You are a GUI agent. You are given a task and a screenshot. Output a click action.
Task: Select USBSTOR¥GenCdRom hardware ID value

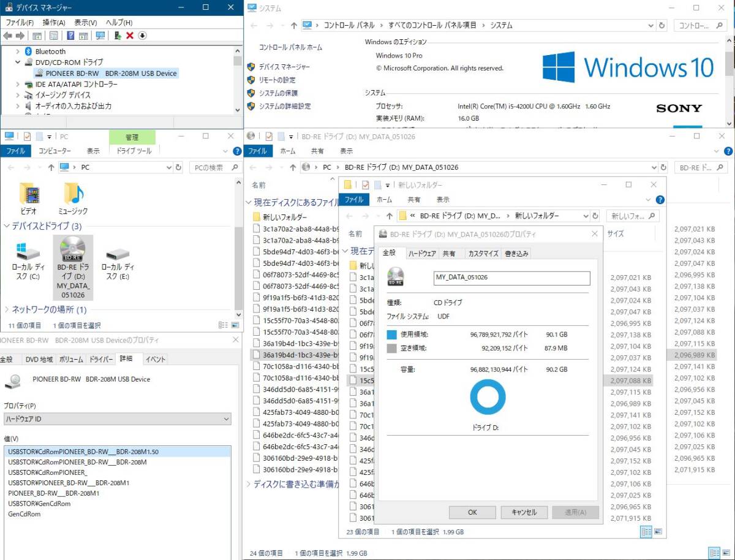pyautogui.click(x=39, y=504)
